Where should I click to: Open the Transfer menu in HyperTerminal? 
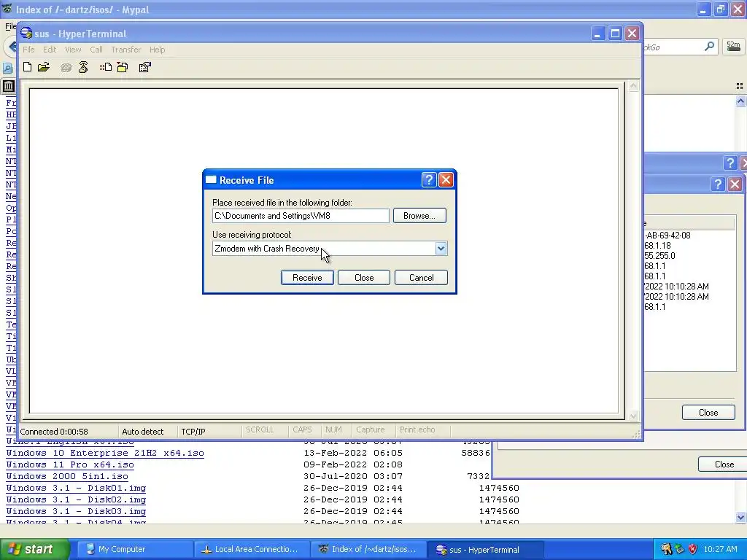coord(125,50)
